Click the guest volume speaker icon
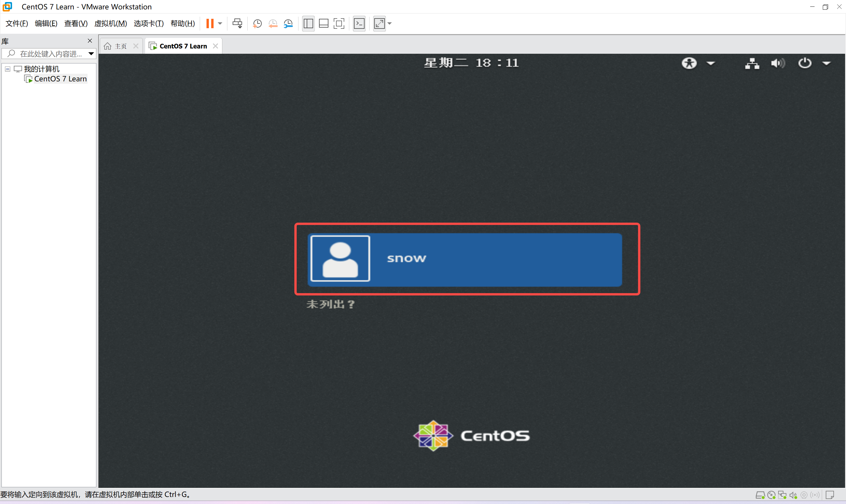 click(x=778, y=63)
